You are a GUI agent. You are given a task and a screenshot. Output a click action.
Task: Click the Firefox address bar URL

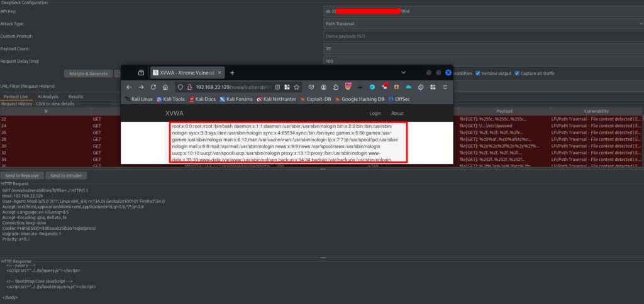(233, 87)
